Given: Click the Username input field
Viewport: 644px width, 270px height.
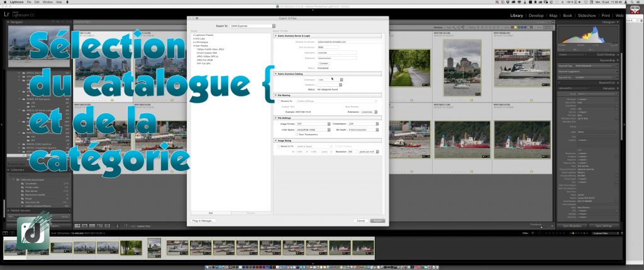Looking at the screenshot, I should point(337,53).
